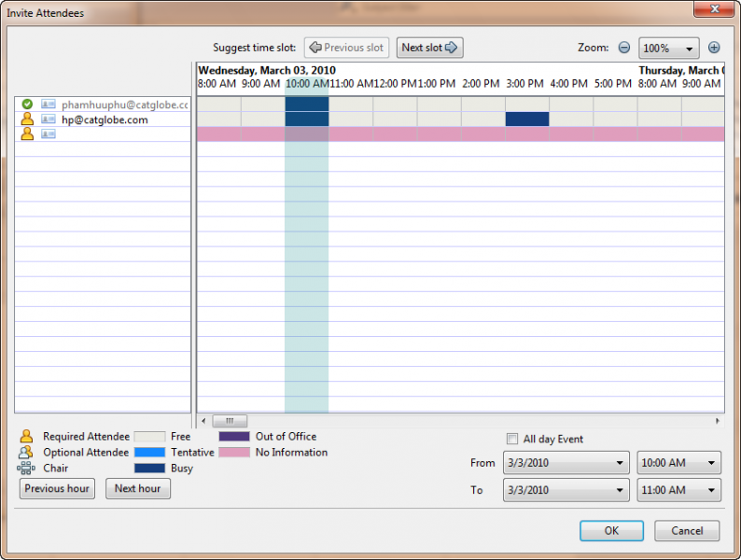741x560 pixels.
Task: Click the Optional Attendee legend icon
Action: coord(26,453)
